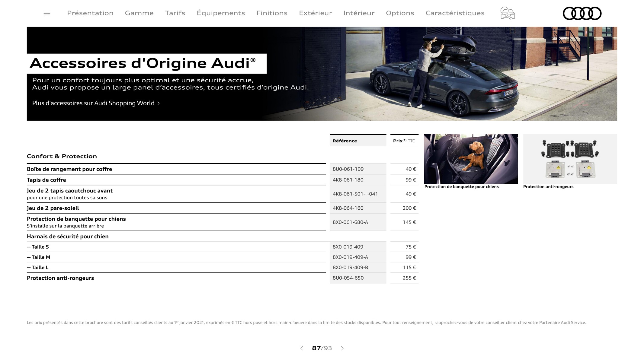The width and height of the screenshot is (644, 362).
Task: Click the Référence column header
Action: coord(358,141)
